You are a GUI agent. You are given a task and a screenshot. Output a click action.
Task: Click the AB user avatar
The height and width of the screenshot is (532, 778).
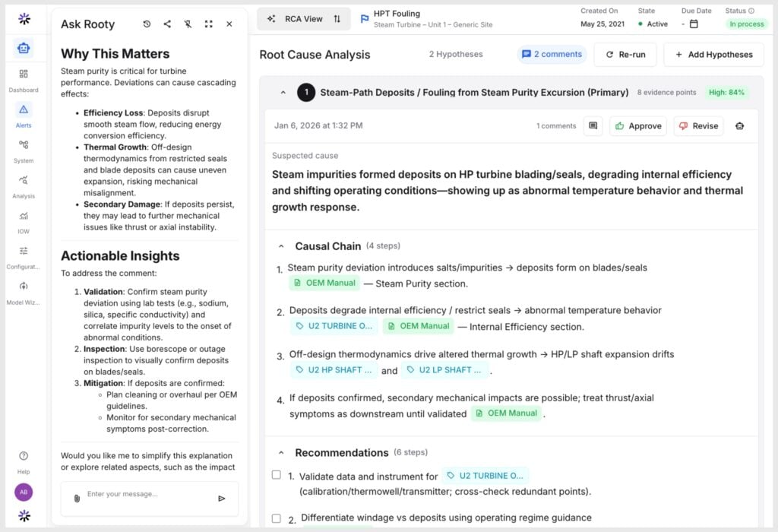[x=24, y=492]
